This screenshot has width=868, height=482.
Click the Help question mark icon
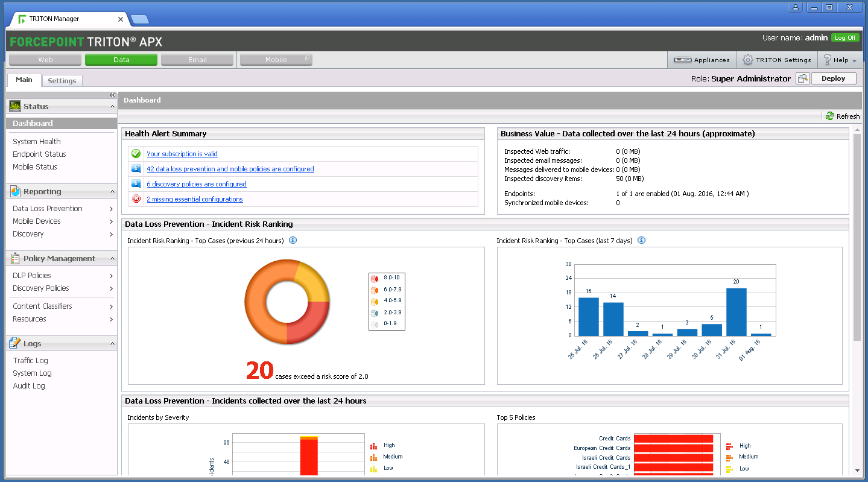(x=827, y=60)
